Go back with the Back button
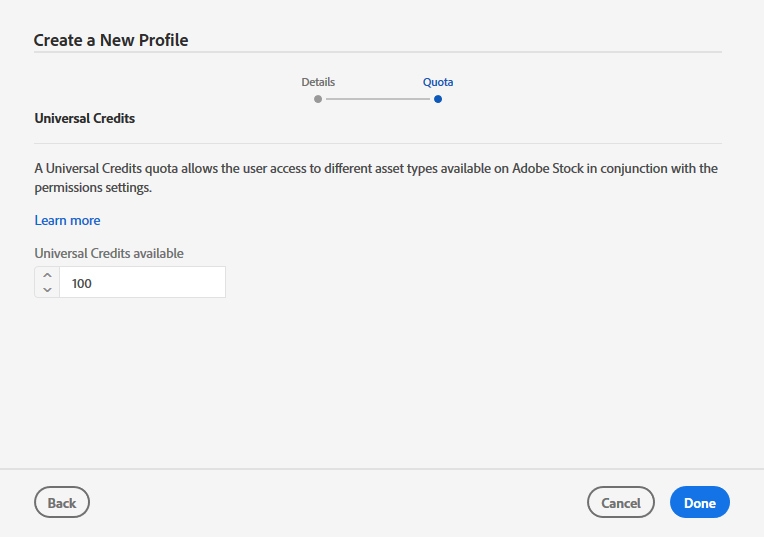 click(x=62, y=503)
